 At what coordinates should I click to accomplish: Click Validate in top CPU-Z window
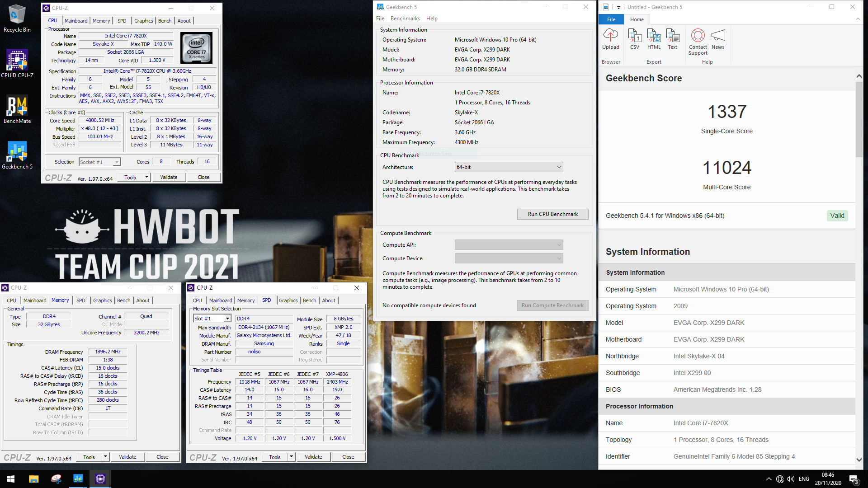(169, 177)
